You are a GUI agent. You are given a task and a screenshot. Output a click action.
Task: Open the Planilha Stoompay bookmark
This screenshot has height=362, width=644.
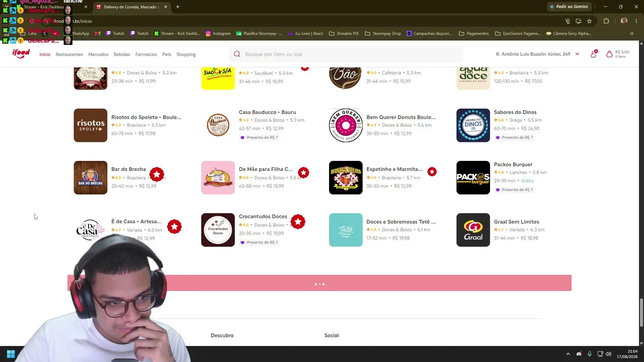tap(259, 34)
